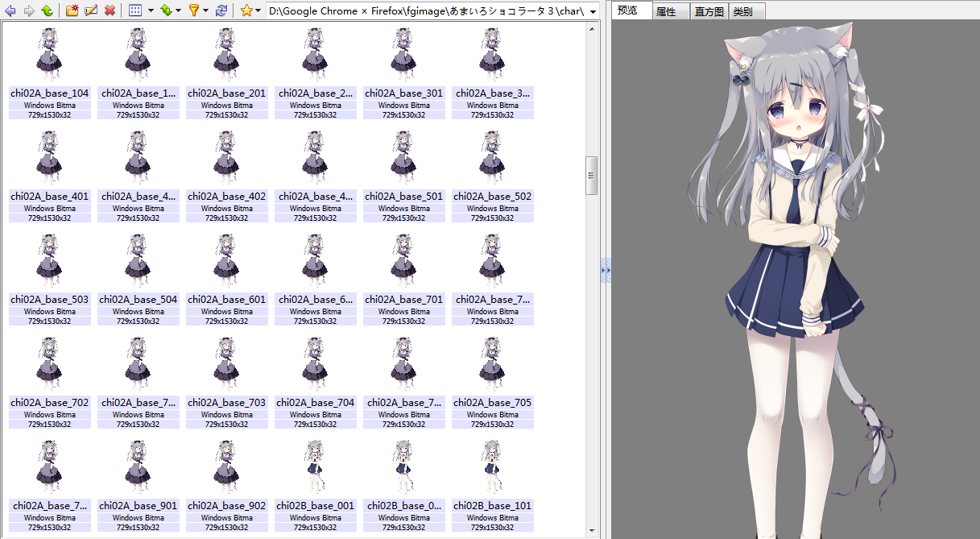The width and height of the screenshot is (980, 539).
Task: Switch to 直方图 tab
Action: [709, 11]
